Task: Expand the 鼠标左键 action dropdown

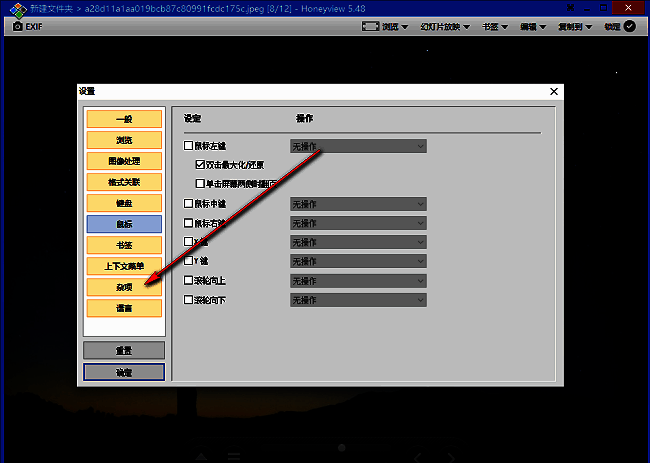Action: click(x=358, y=146)
